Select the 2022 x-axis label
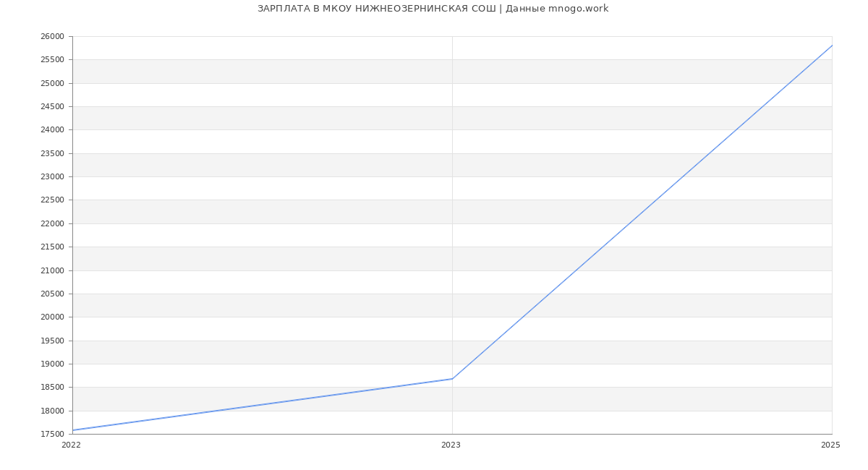The image size is (868, 470). [72, 445]
